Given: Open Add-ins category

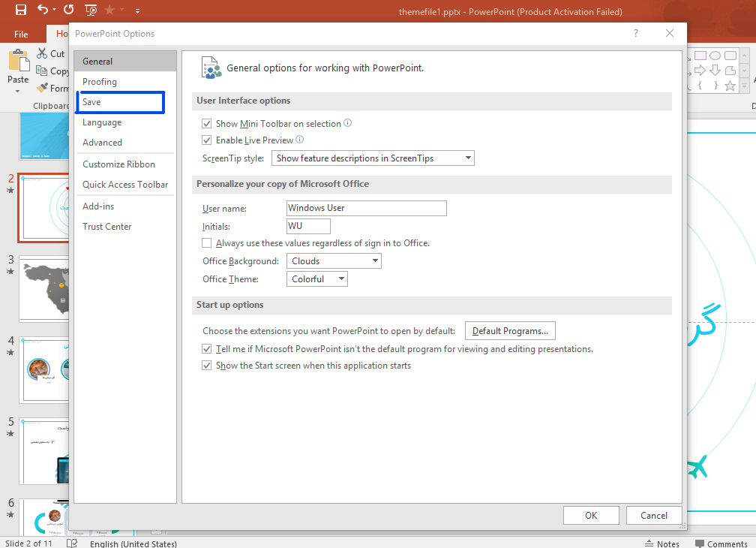Looking at the screenshot, I should pos(125,206).
